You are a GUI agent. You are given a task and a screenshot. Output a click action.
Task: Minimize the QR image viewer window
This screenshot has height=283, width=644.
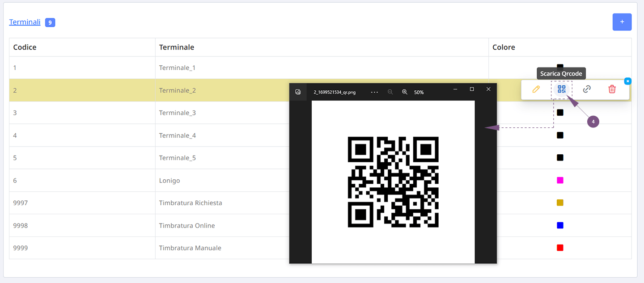(455, 89)
